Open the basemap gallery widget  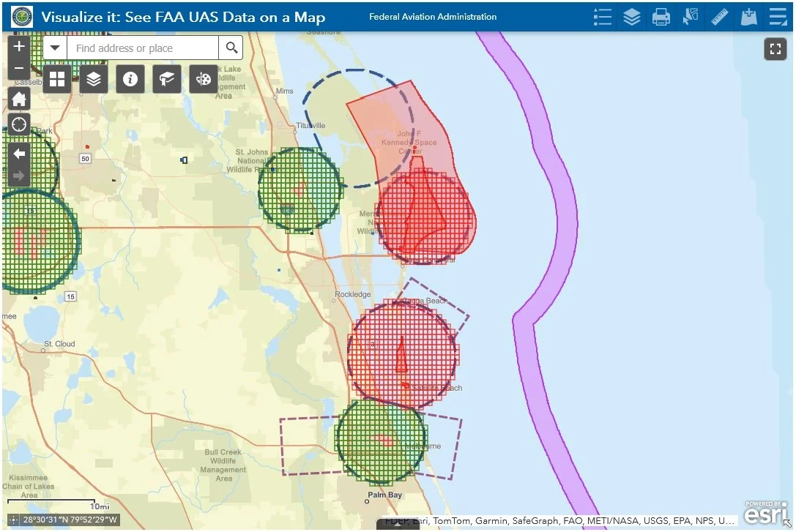pyautogui.click(x=57, y=79)
